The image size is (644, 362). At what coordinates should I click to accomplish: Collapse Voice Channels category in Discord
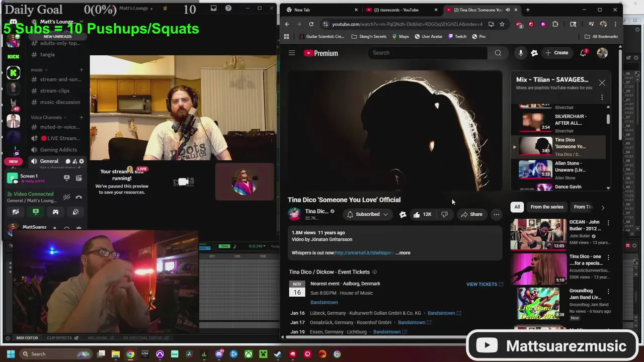click(48, 117)
